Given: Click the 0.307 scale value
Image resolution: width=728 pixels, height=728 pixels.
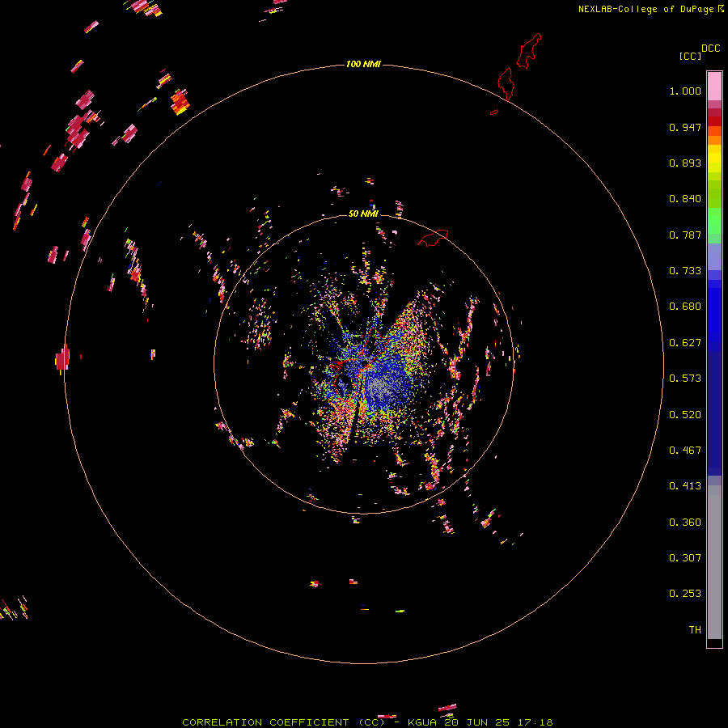Looking at the screenshot, I should [685, 558].
